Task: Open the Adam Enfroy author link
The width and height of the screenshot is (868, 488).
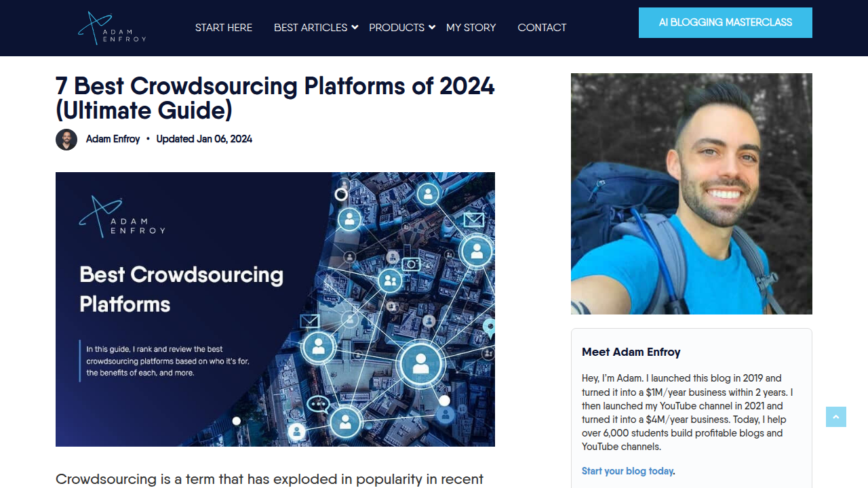Action: pos(113,139)
